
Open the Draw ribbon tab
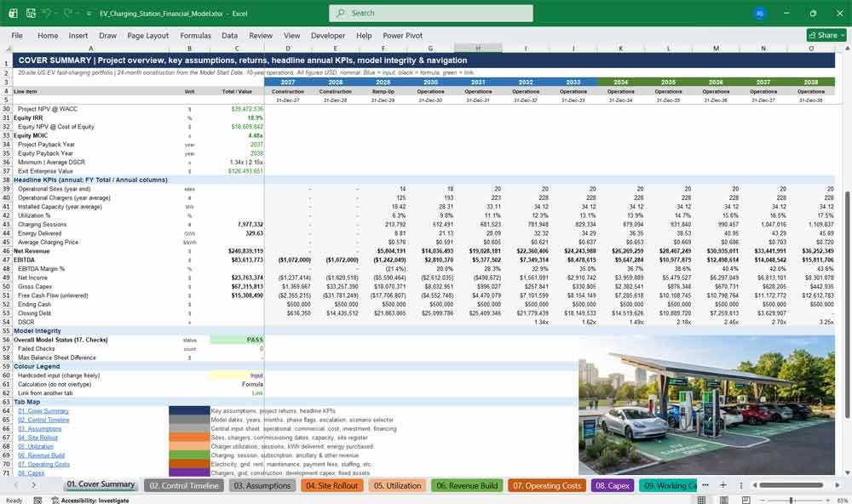[x=107, y=35]
